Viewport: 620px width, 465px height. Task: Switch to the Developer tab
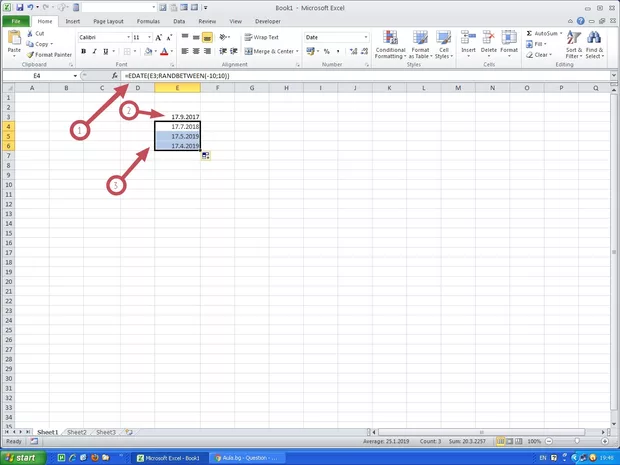pyautogui.click(x=268, y=21)
